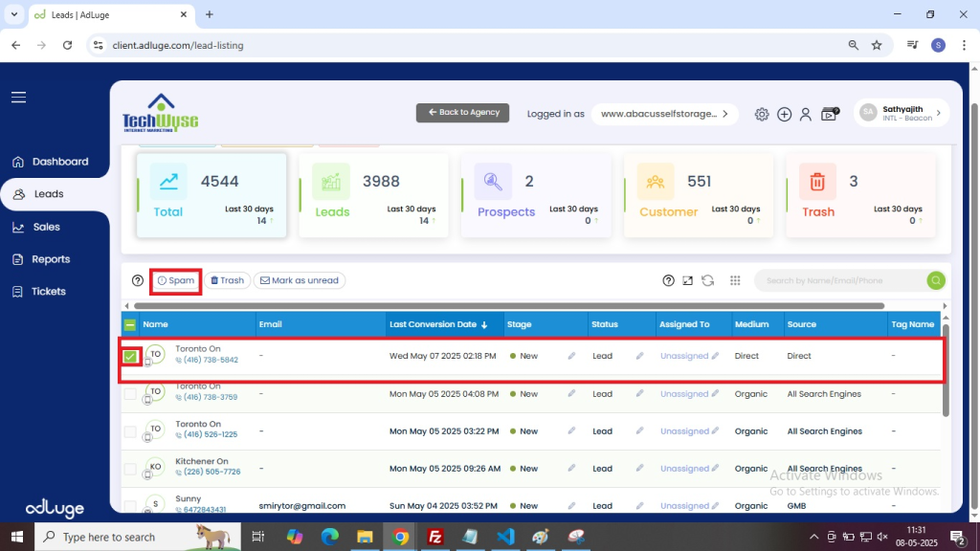
Task: Expand the Sathyajith user profile menu
Action: coord(902,113)
